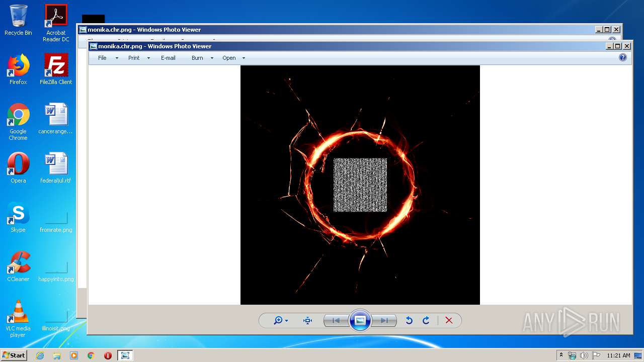Screen dimensions: 644x362
Task: Open Recycle Bin on desktop
Action: (x=18, y=20)
